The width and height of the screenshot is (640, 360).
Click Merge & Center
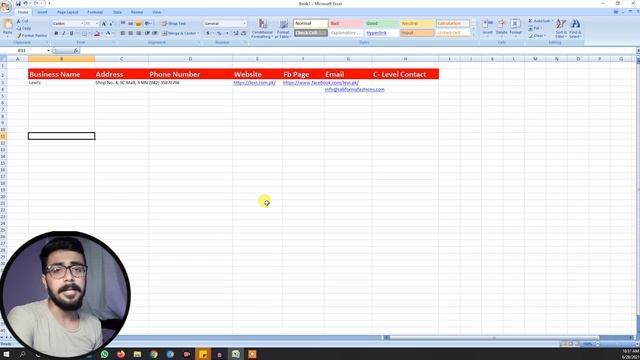point(180,33)
